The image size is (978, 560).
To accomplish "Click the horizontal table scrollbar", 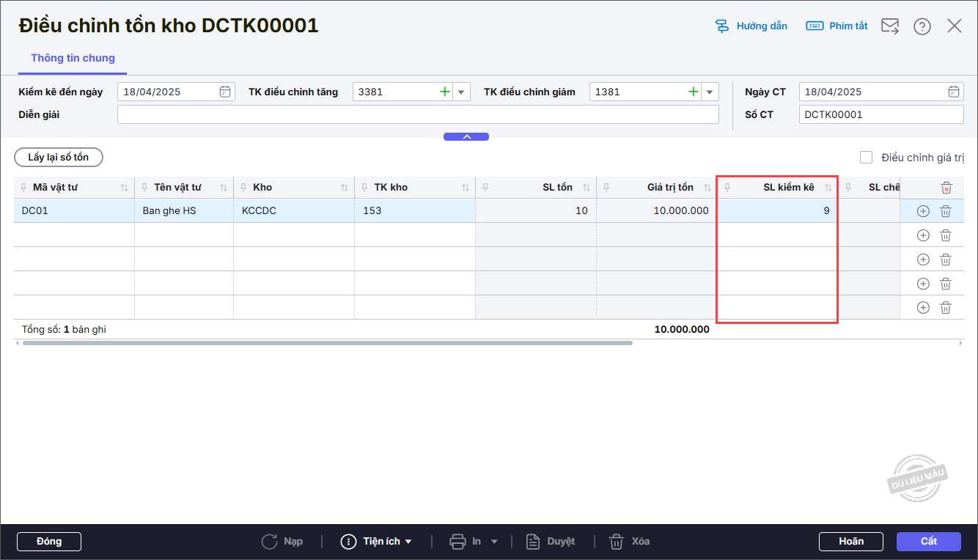I will [x=327, y=343].
